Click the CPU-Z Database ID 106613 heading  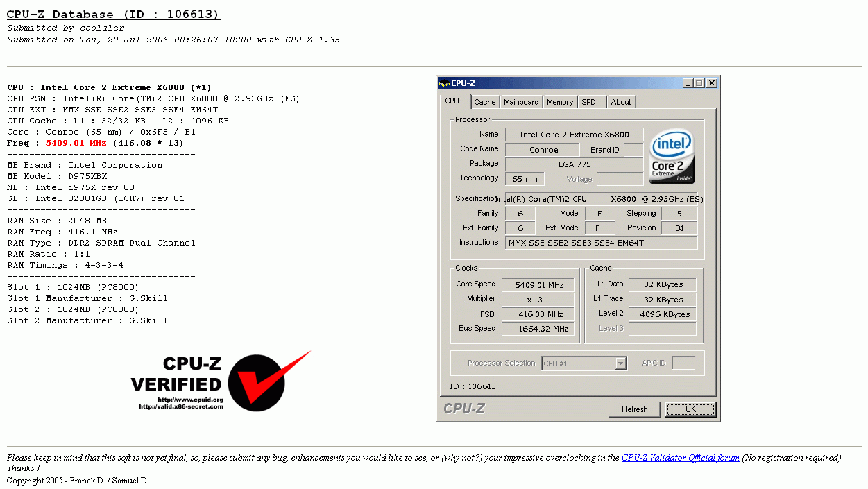coord(113,15)
